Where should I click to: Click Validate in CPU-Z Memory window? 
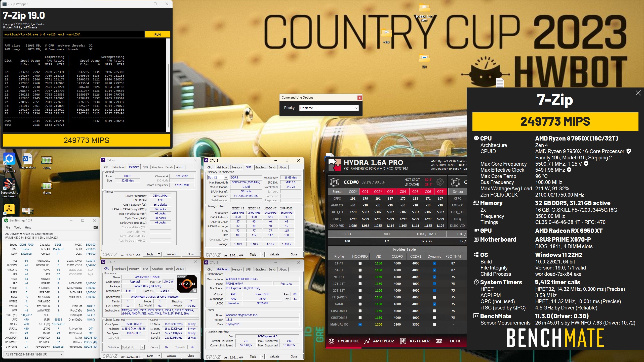click(x=171, y=254)
